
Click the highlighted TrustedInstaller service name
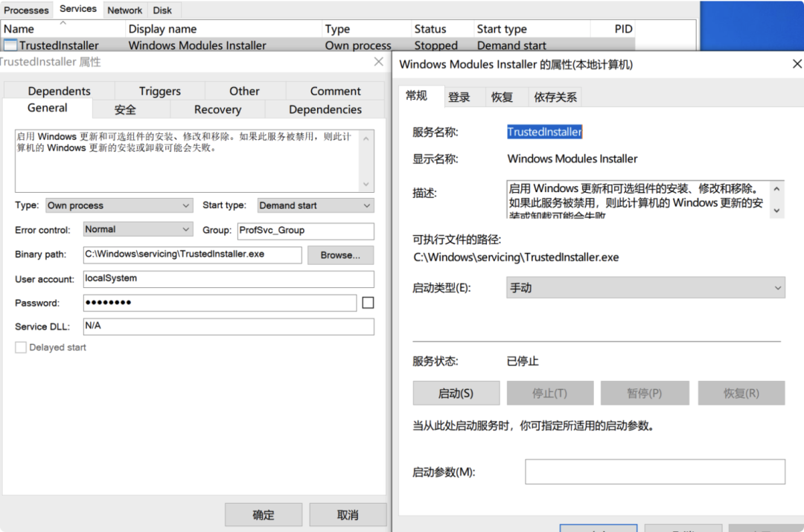544,132
